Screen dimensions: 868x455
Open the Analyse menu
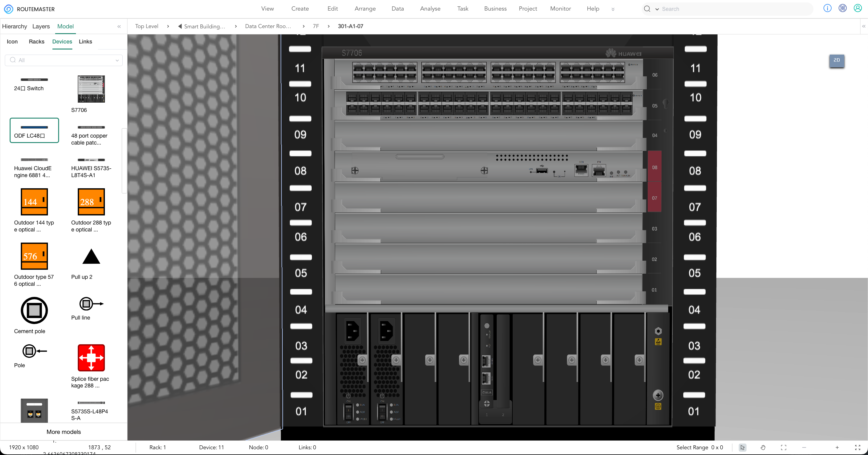(x=430, y=8)
